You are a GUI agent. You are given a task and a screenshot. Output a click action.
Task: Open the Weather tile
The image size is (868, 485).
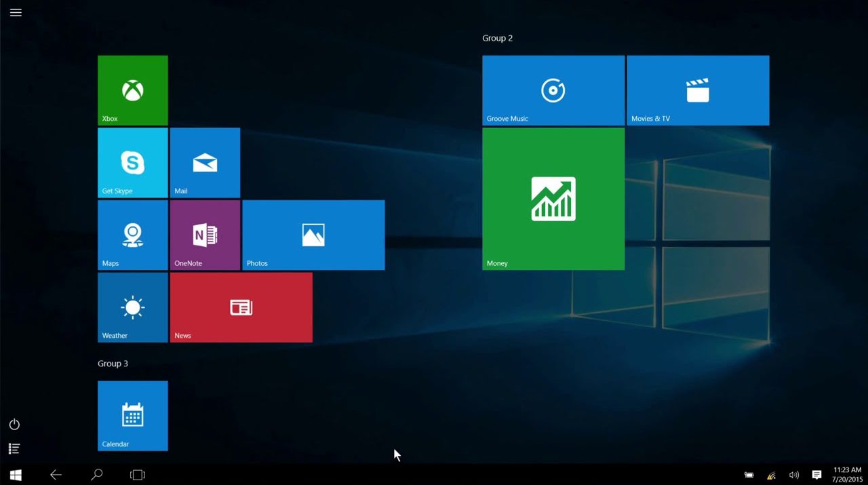[x=133, y=307]
